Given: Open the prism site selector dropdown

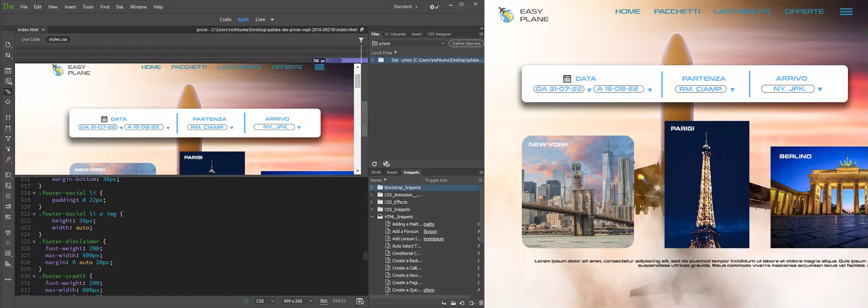Looking at the screenshot, I should coord(408,43).
